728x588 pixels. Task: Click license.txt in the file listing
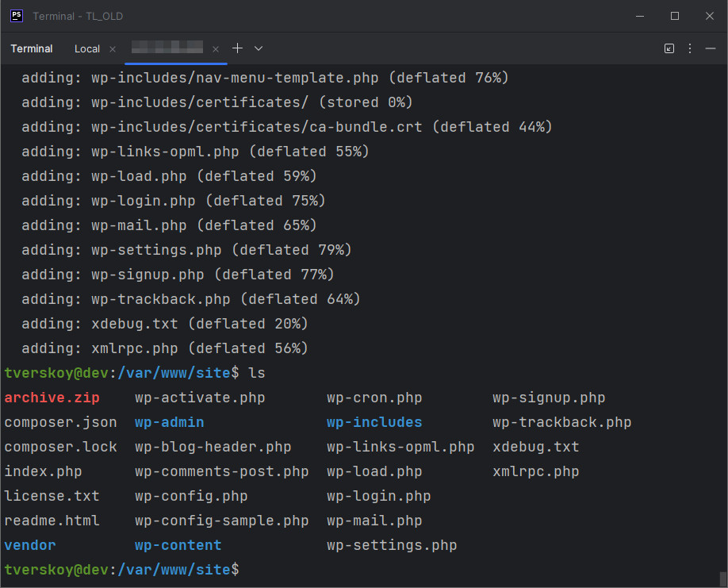(52, 496)
